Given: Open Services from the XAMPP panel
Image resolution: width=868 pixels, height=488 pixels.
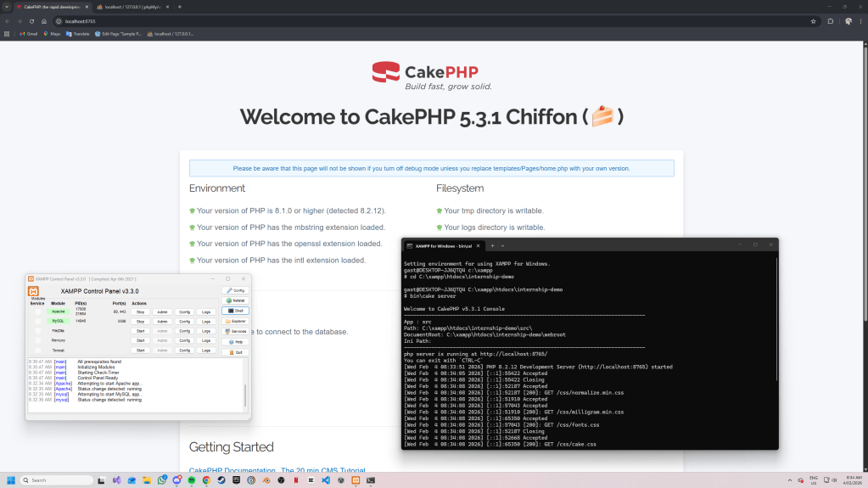Looking at the screenshot, I should point(235,331).
